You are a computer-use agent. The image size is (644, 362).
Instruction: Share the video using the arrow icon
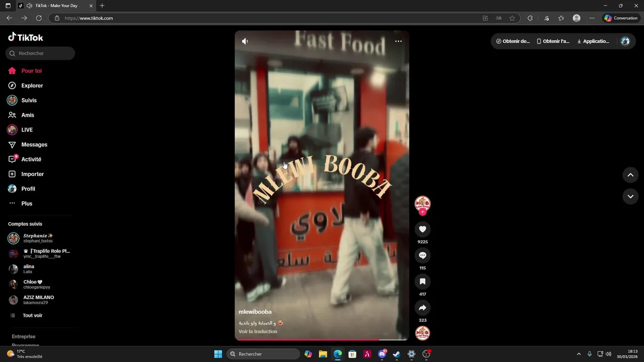point(423,308)
